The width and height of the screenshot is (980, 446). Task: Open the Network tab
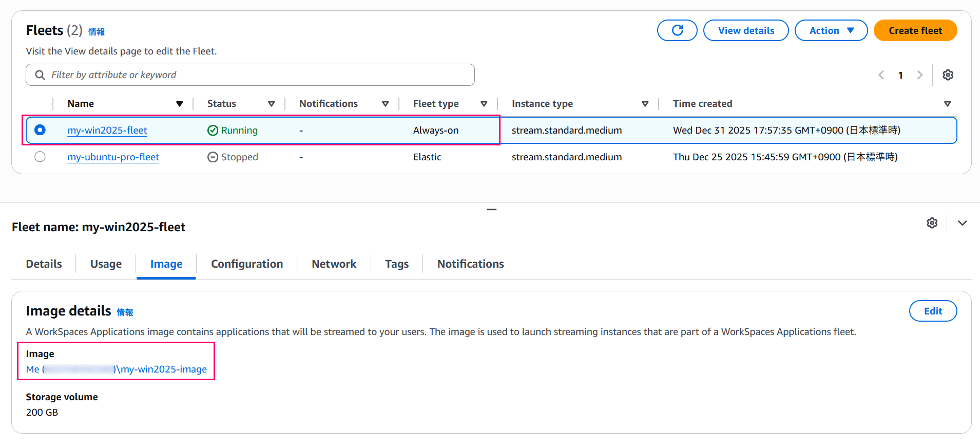pos(334,264)
